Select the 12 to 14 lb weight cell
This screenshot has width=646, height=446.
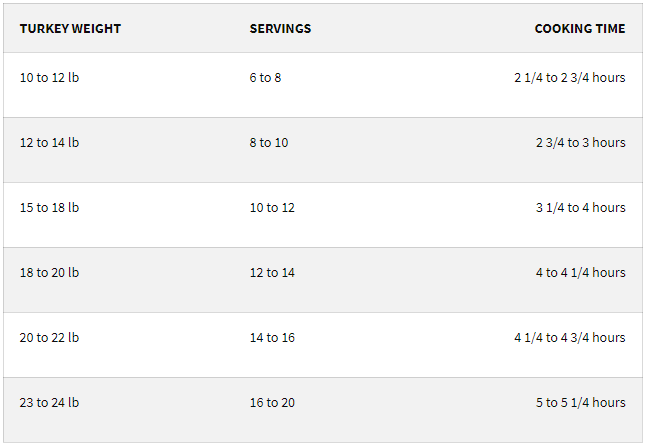coord(49,143)
